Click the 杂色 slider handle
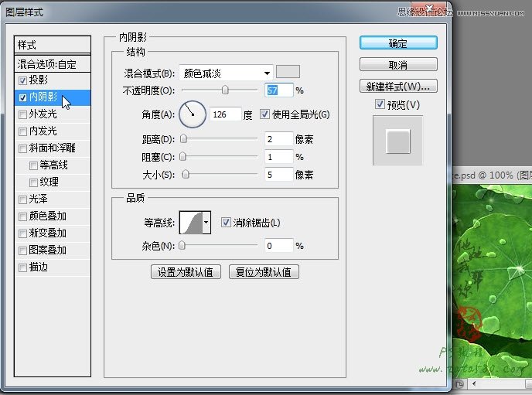The width and height of the screenshot is (532, 395). point(182,245)
